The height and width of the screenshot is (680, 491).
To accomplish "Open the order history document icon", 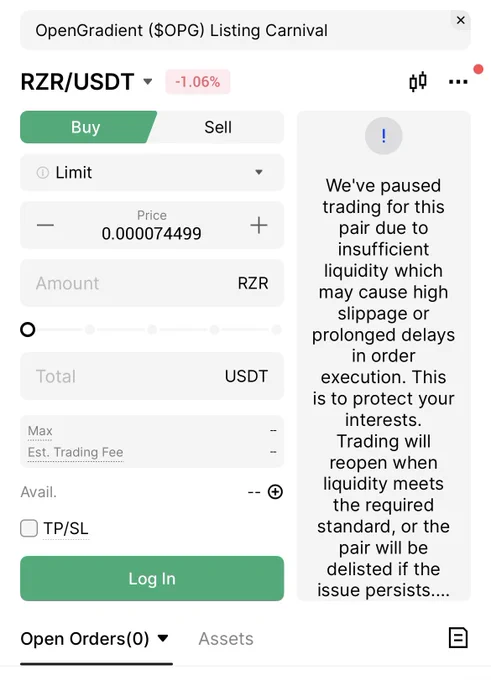I will click(x=458, y=638).
